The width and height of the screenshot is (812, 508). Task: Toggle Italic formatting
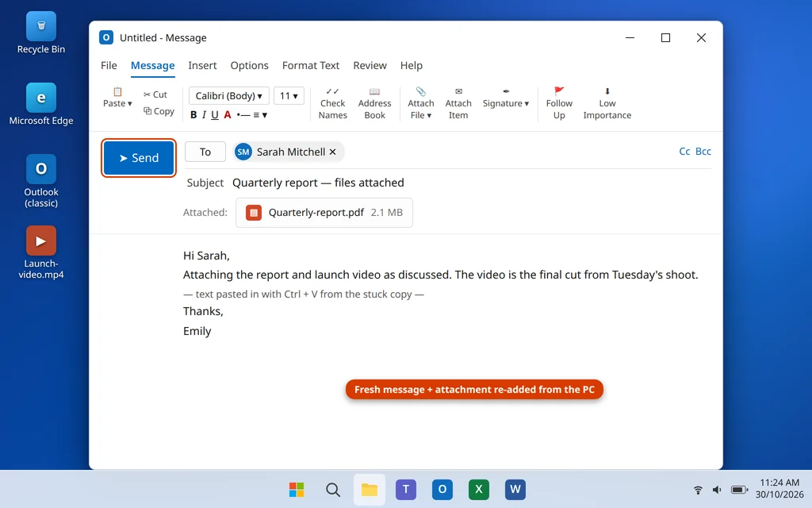pyautogui.click(x=204, y=115)
